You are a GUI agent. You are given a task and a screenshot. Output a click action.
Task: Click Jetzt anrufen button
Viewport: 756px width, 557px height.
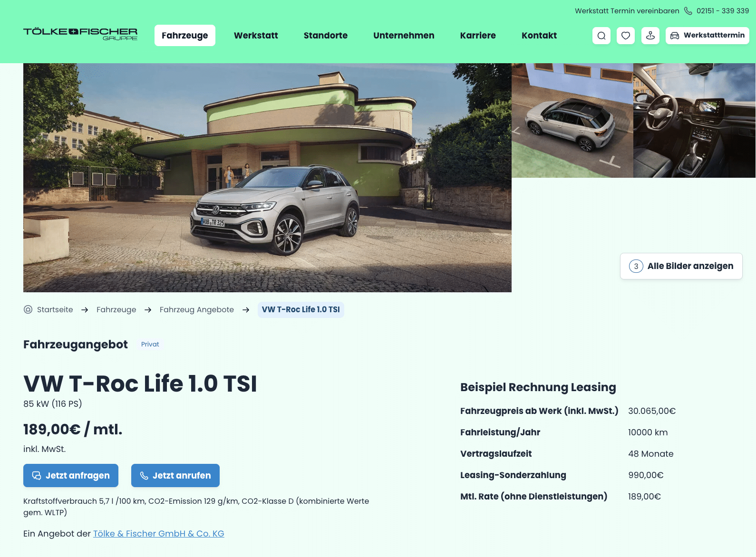pyautogui.click(x=175, y=475)
